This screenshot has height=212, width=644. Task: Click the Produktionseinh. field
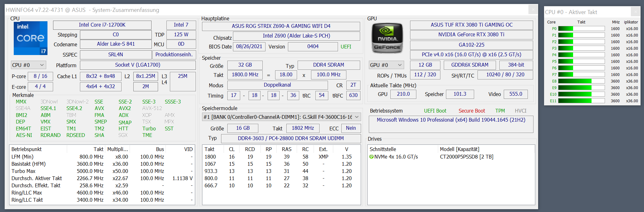174,55
